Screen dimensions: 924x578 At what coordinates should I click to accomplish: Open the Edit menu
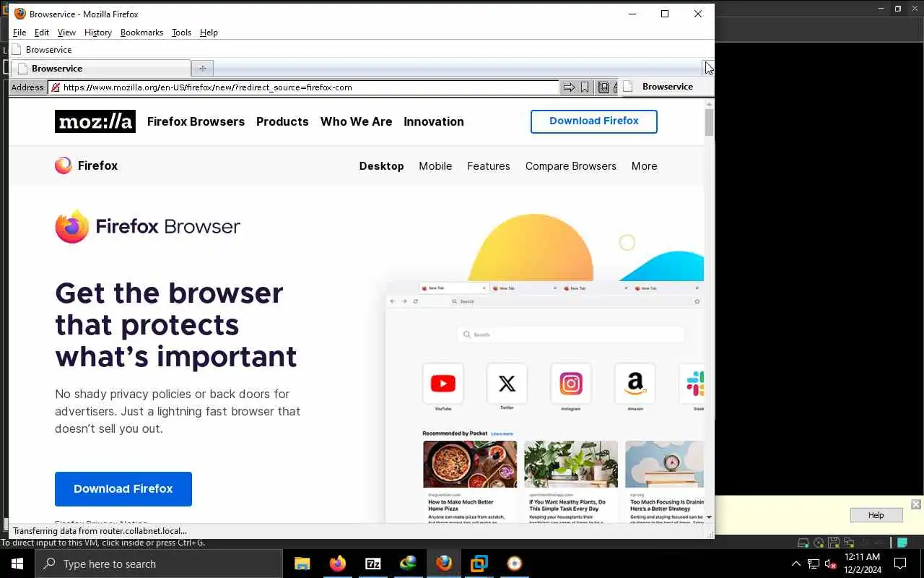coord(42,33)
